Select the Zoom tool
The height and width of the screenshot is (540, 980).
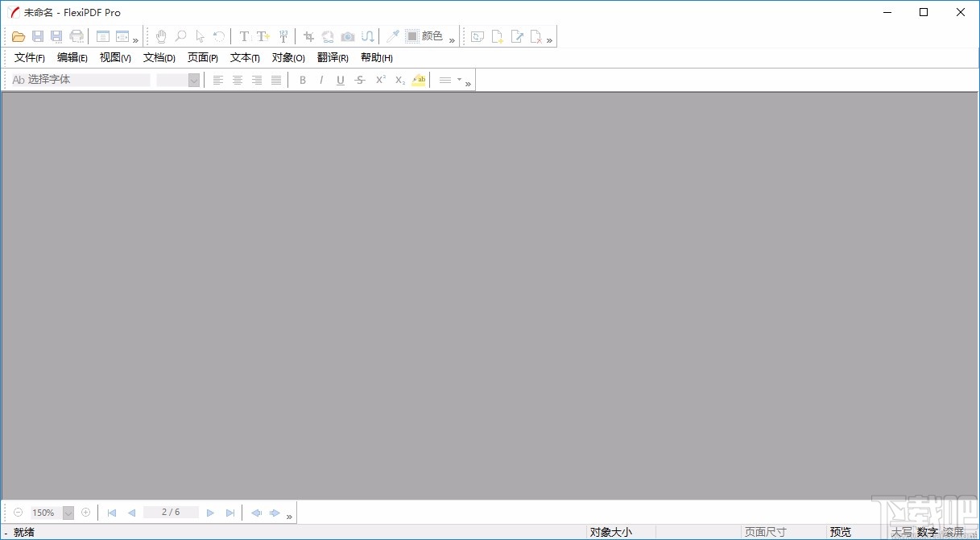click(180, 36)
